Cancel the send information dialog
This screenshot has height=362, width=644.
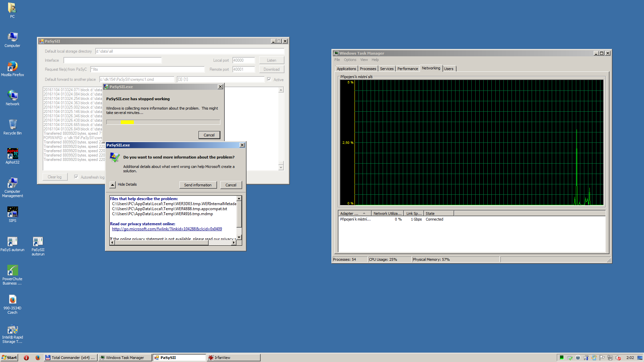tap(231, 185)
